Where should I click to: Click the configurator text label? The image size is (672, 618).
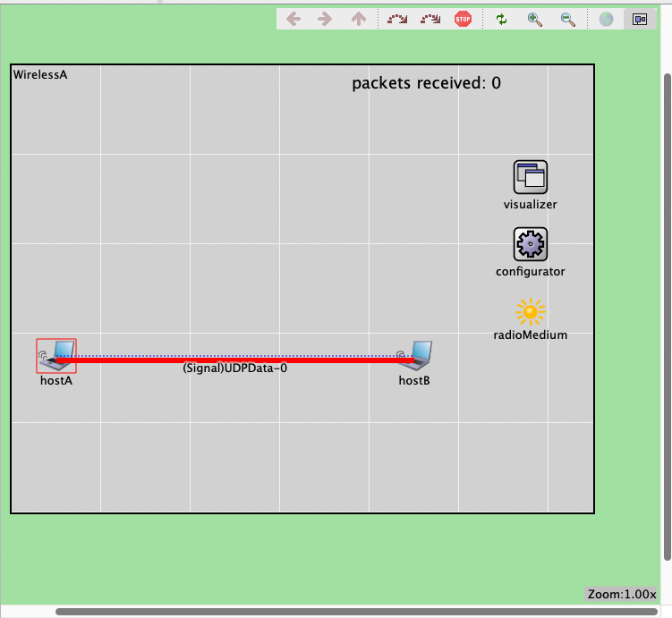531,272
